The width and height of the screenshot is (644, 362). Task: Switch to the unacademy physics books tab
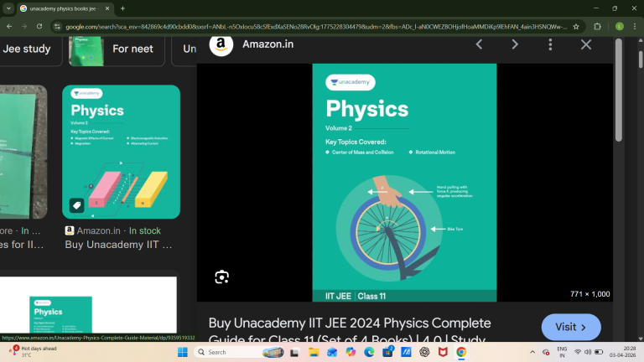click(62, 8)
